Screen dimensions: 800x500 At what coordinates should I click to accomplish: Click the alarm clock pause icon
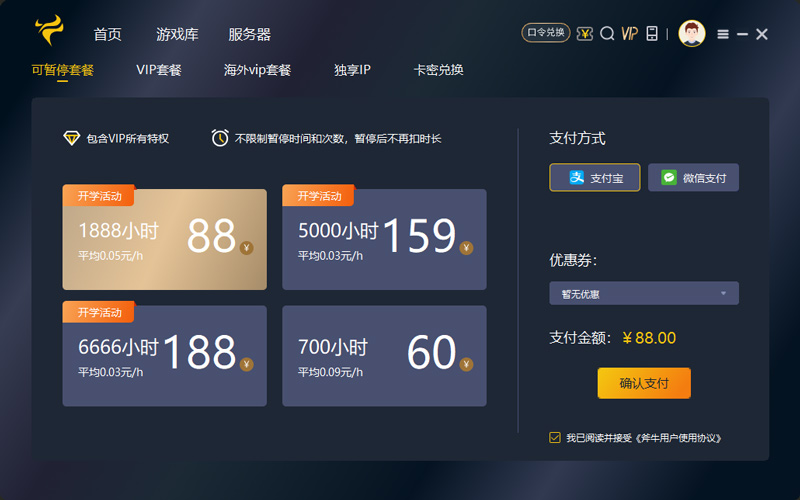(x=220, y=138)
